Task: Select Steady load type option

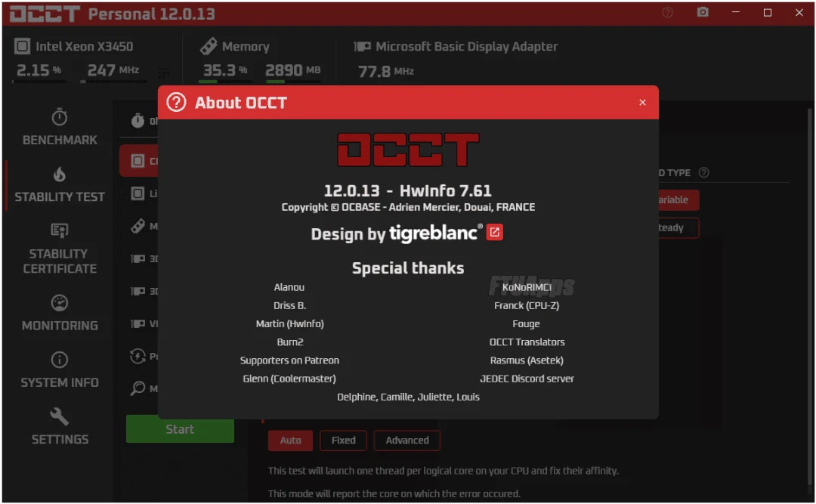Action: point(678,228)
